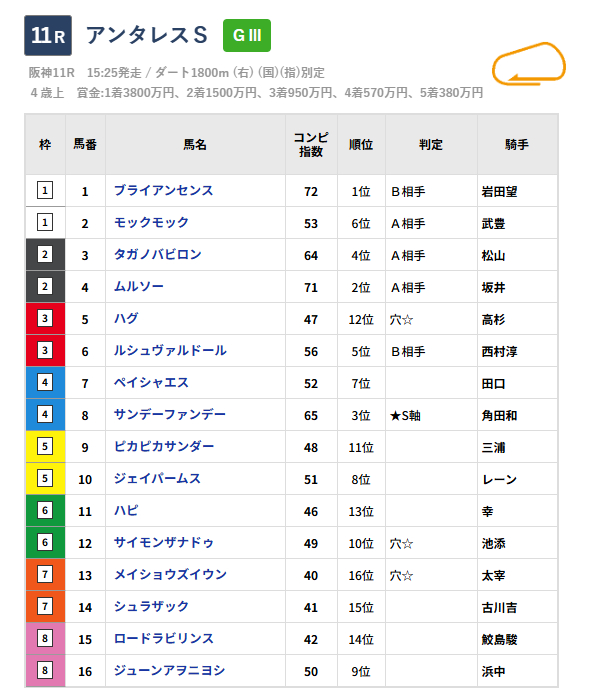Viewport: 614px width, 693px height.
Task: Open horse link ブライアンセンス
Action: pyautogui.click(x=163, y=190)
